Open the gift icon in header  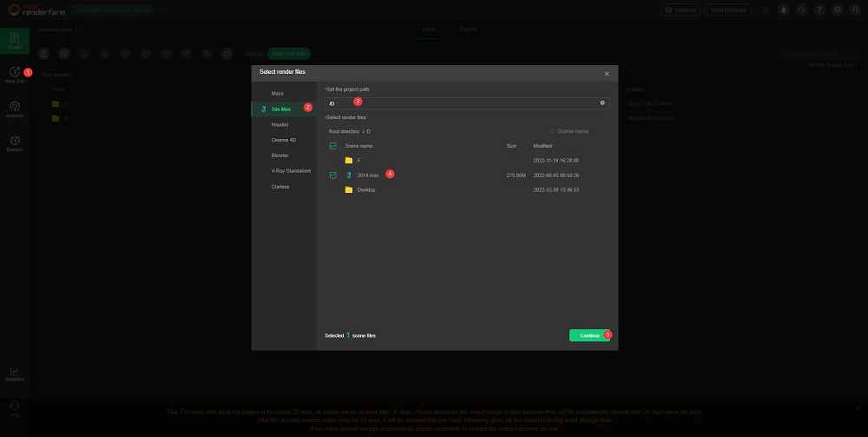tap(766, 10)
